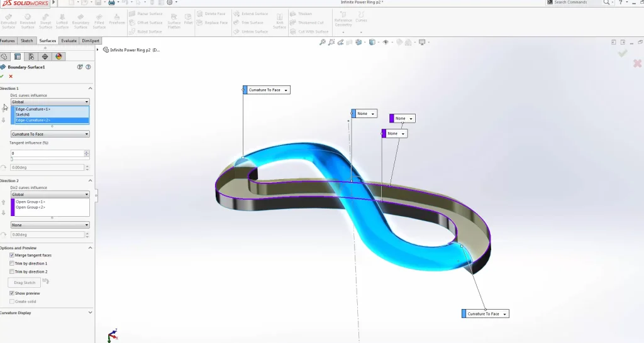Open the DisplayManager appearance sphere tab
Viewport: 644px width, 343px height.
(58, 57)
